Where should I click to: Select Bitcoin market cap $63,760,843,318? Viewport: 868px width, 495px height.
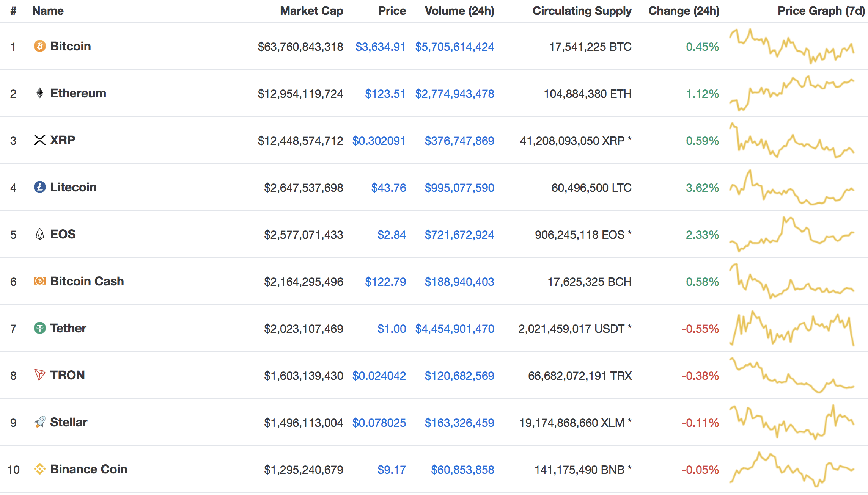point(300,47)
